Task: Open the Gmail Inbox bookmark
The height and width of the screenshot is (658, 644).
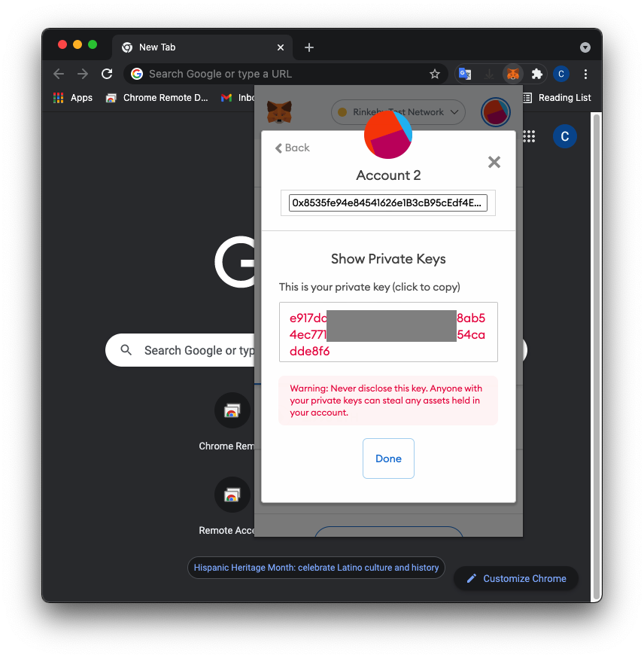Action: pyautogui.click(x=238, y=98)
